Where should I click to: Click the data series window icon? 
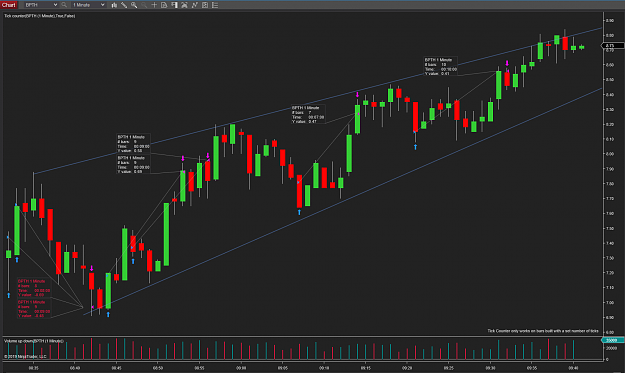tap(205, 5)
